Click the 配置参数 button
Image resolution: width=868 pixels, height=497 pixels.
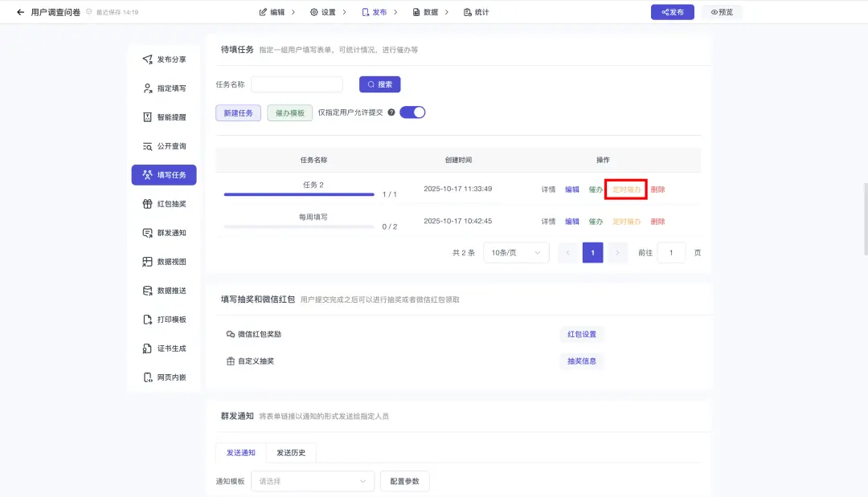[404, 481]
